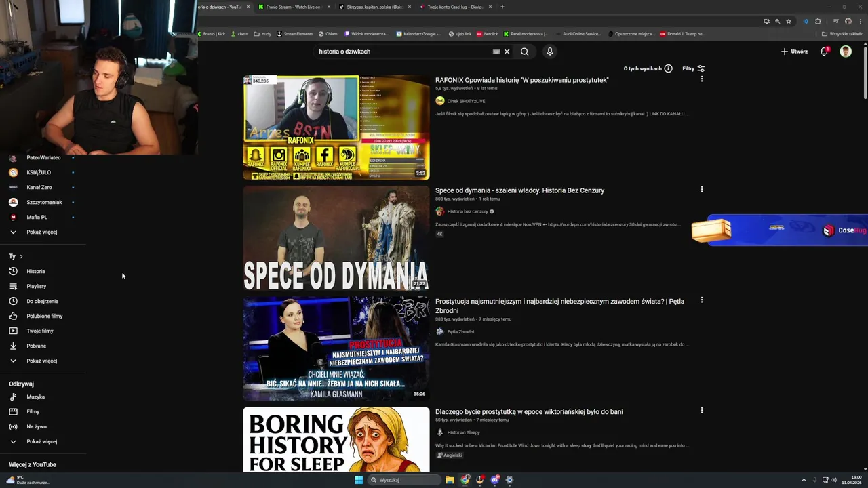This screenshot has height=488, width=868.
Task: Open the on-screen keyboard icon in search box
Action: click(x=496, y=52)
